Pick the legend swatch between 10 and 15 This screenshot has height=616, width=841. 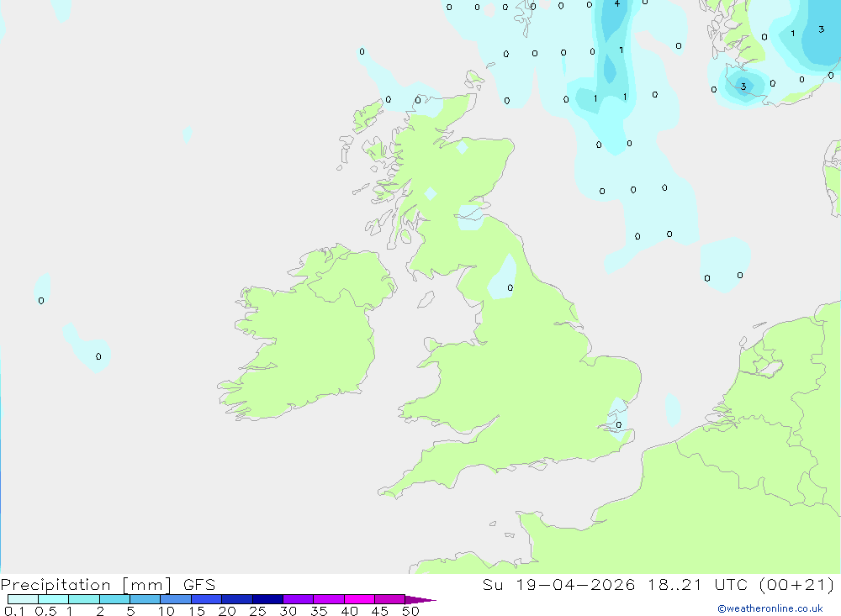[x=176, y=599]
